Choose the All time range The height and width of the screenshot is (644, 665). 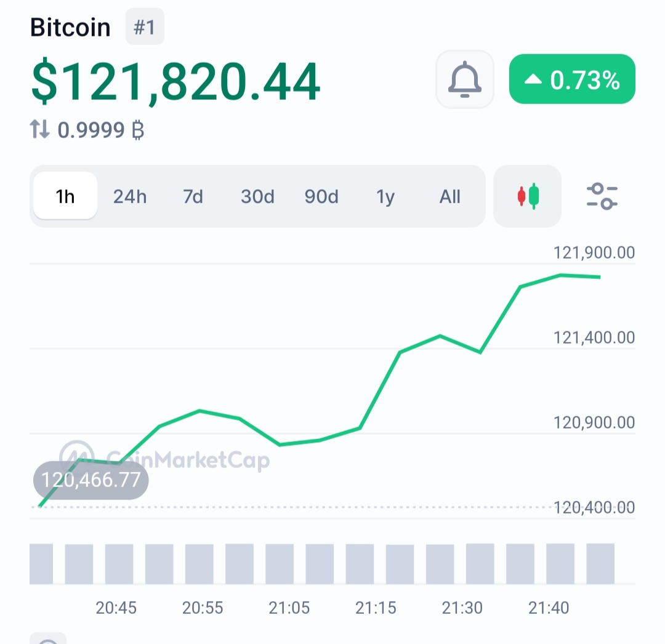pos(449,196)
